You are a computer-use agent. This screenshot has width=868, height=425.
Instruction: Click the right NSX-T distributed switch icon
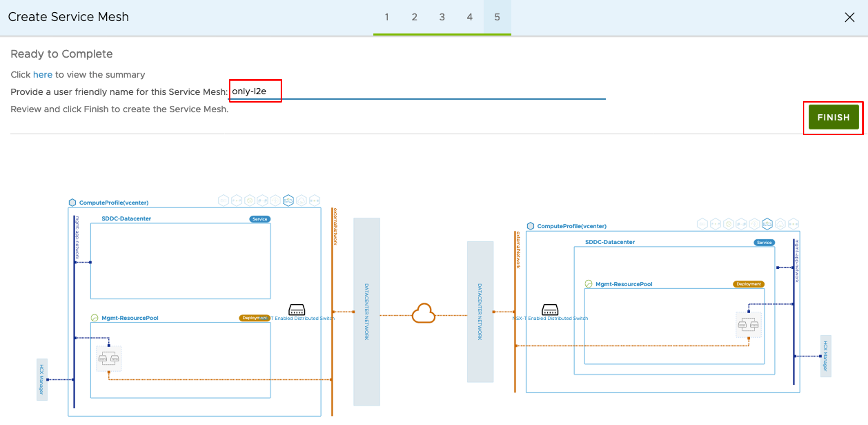coord(550,309)
